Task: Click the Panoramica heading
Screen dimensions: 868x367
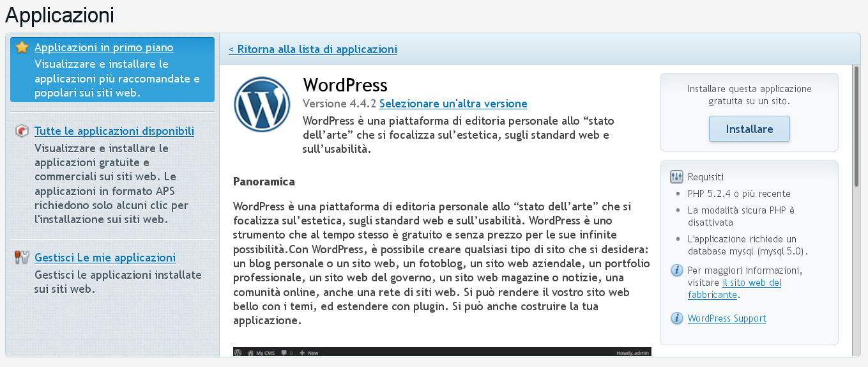Action: coord(264,182)
